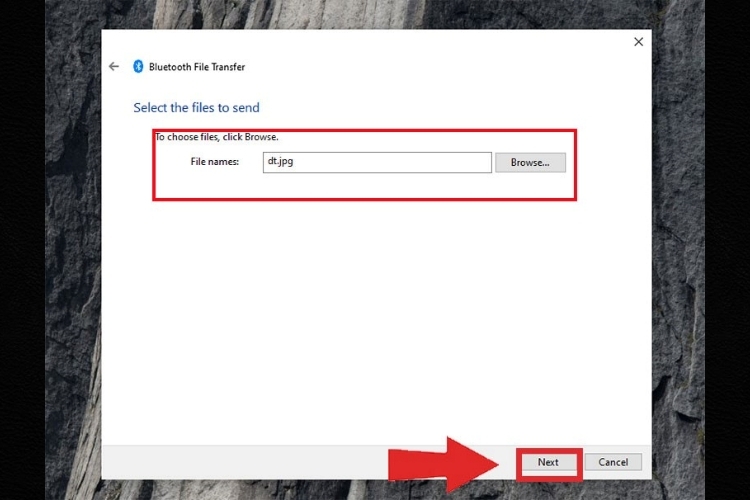Open the Browse... file picker
750x500 pixels.
coord(530,163)
